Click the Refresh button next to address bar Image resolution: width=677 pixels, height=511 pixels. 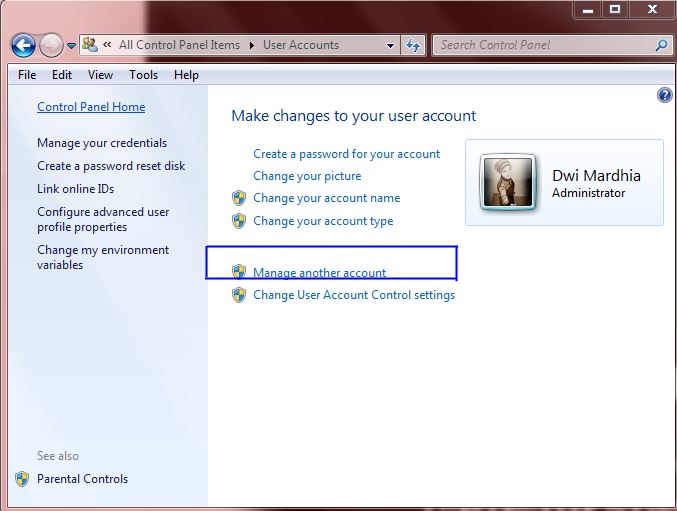[413, 45]
